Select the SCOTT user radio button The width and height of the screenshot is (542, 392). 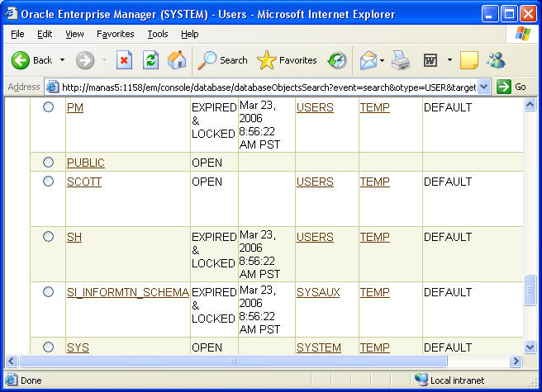coord(48,182)
